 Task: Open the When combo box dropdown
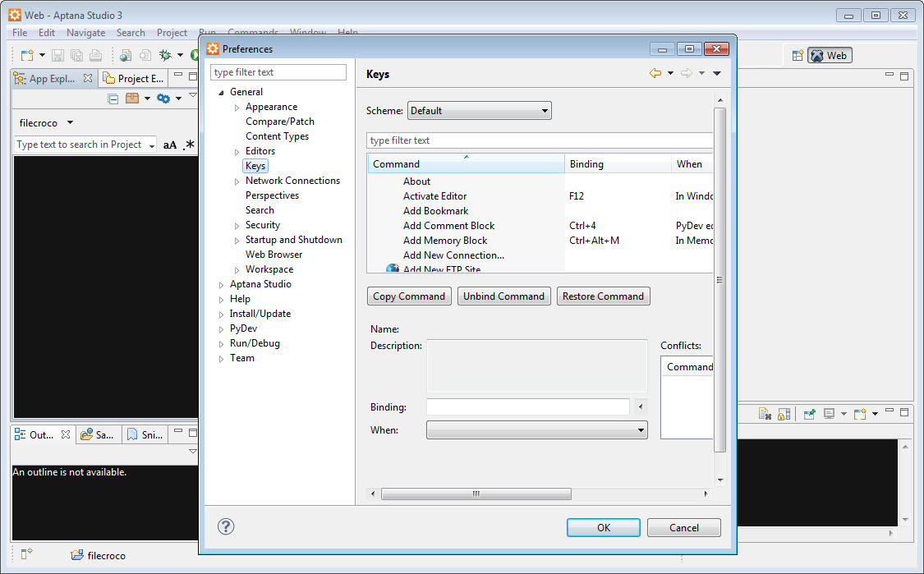point(536,430)
